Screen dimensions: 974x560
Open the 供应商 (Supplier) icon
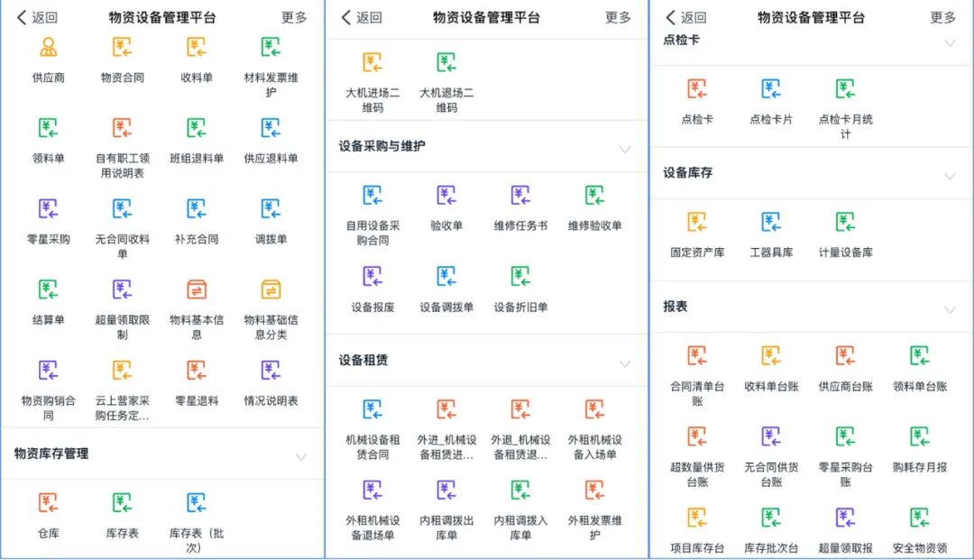50,54
